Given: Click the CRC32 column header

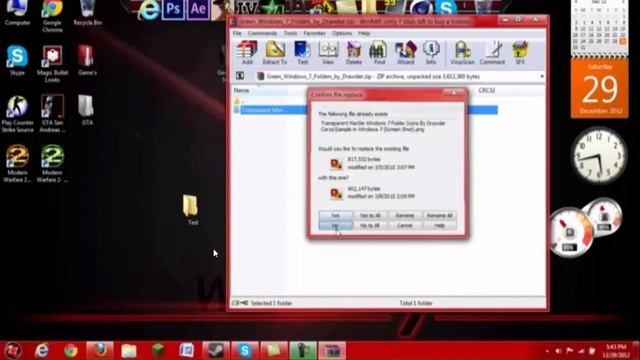Looking at the screenshot, I should click(x=487, y=90).
